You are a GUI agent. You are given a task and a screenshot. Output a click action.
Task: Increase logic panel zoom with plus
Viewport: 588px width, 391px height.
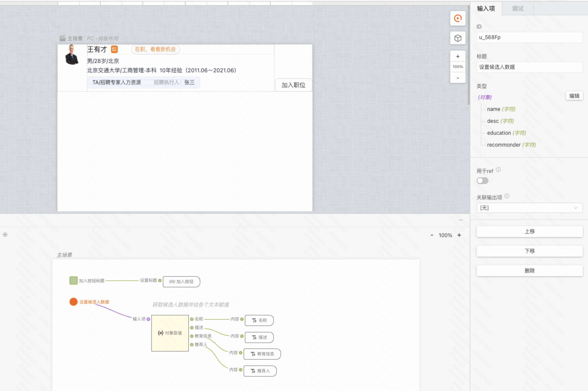pyautogui.click(x=459, y=235)
